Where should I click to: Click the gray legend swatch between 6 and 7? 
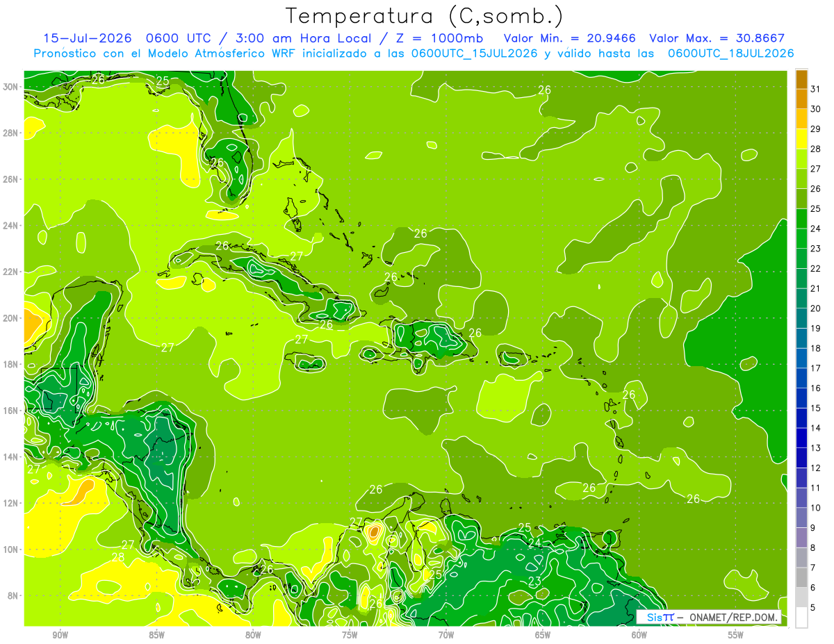tap(801, 577)
